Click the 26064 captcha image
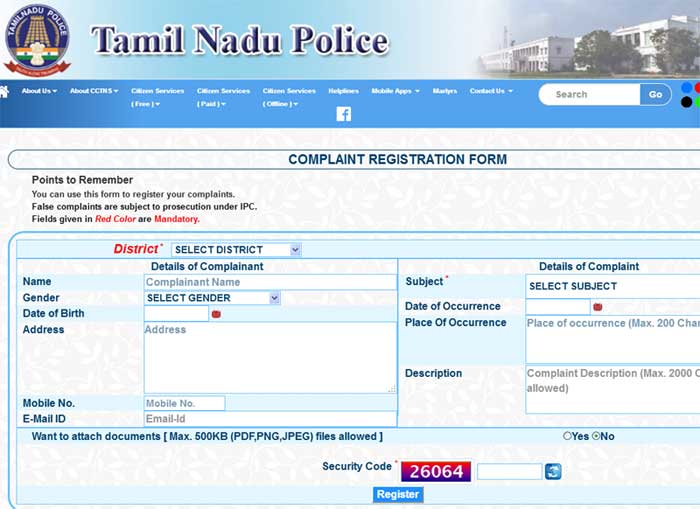 pyautogui.click(x=436, y=471)
